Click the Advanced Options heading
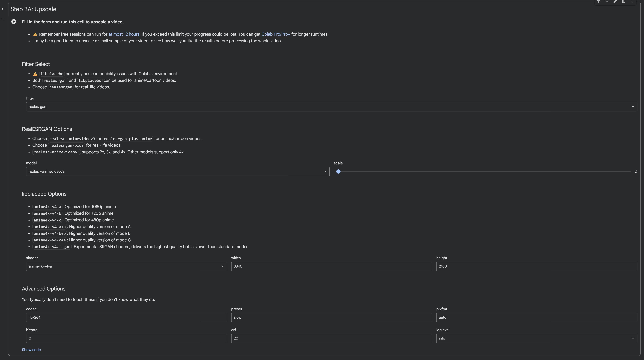The image size is (644, 360). pos(43,289)
